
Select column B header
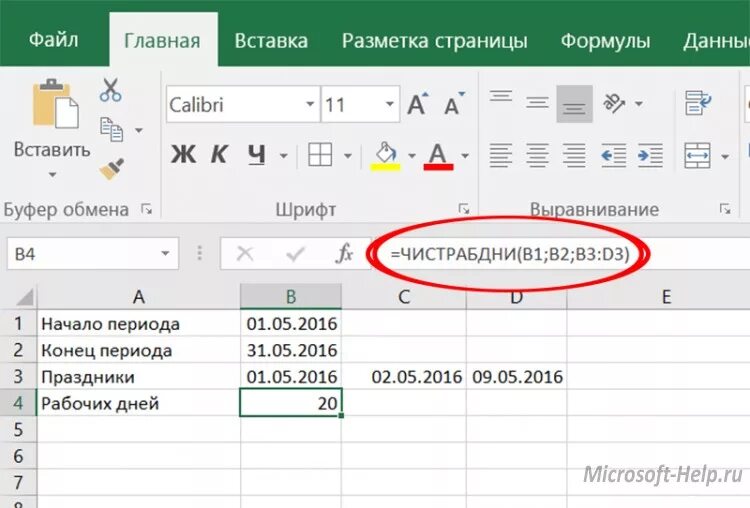[291, 297]
